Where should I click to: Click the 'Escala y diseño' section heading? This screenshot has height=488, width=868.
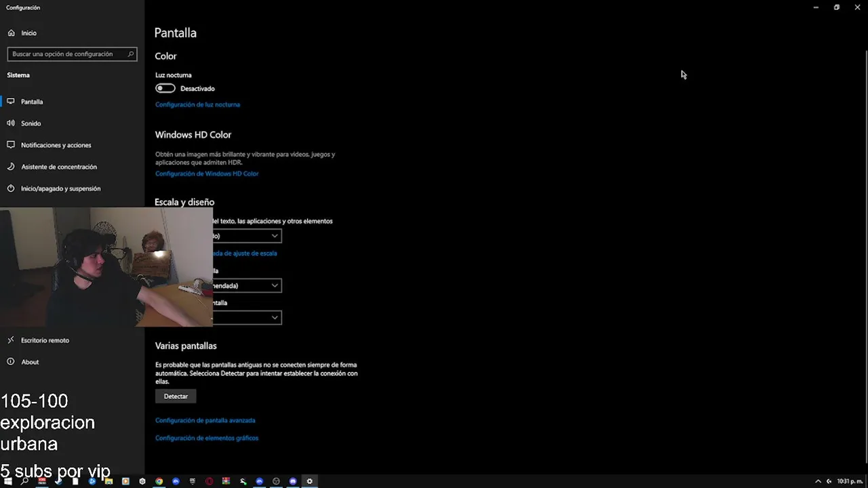pos(184,202)
